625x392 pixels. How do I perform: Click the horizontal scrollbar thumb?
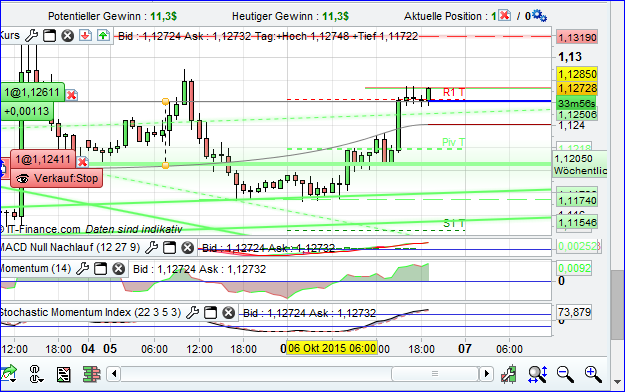[435, 374]
